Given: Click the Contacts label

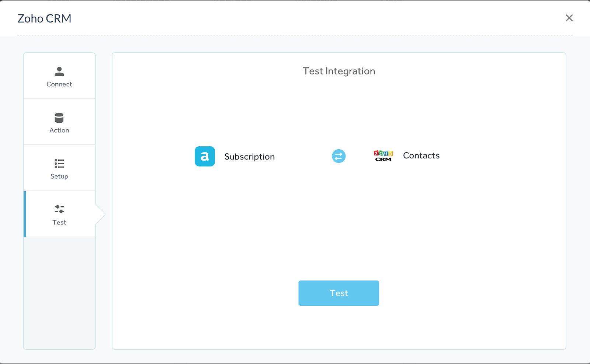Looking at the screenshot, I should 421,155.
